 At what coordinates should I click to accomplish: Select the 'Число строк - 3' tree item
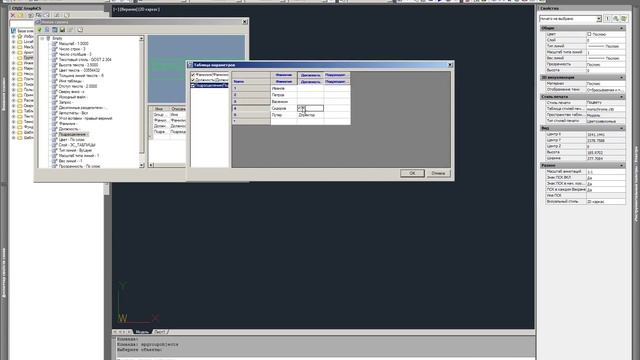pos(72,49)
